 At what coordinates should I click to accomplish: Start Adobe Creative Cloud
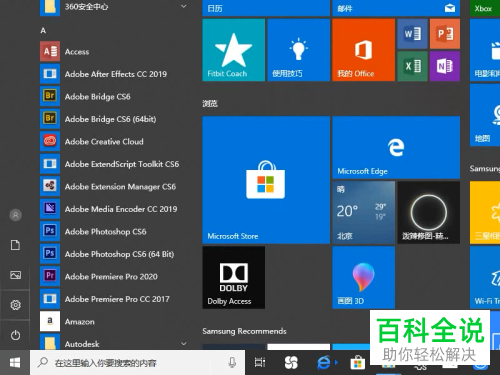coord(115,141)
